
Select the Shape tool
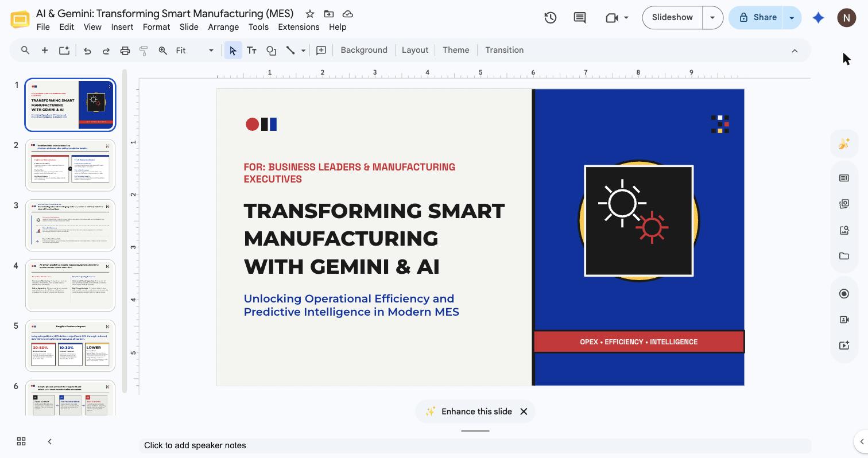[x=271, y=51]
